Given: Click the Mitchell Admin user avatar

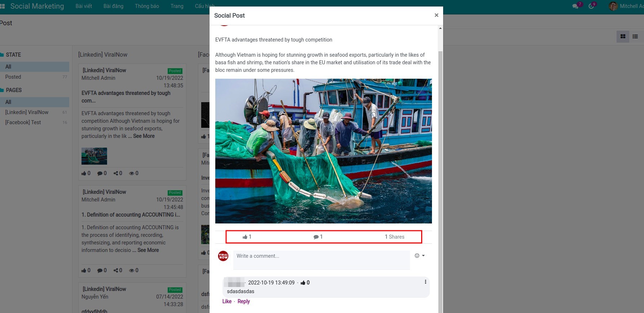Looking at the screenshot, I should coord(613,6).
